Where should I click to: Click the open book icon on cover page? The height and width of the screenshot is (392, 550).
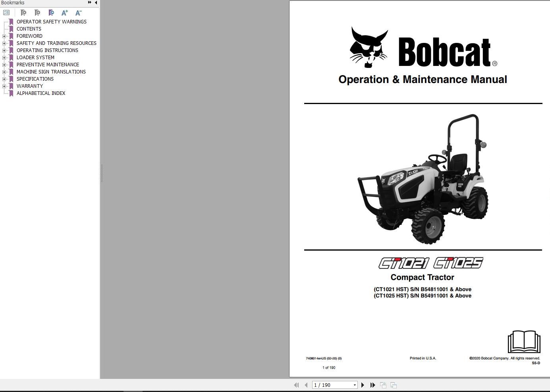pos(524,342)
